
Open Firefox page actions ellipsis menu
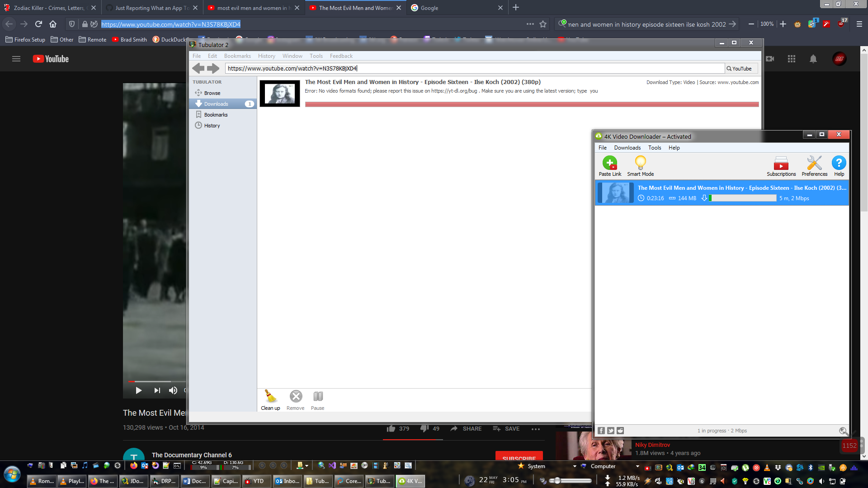(530, 24)
